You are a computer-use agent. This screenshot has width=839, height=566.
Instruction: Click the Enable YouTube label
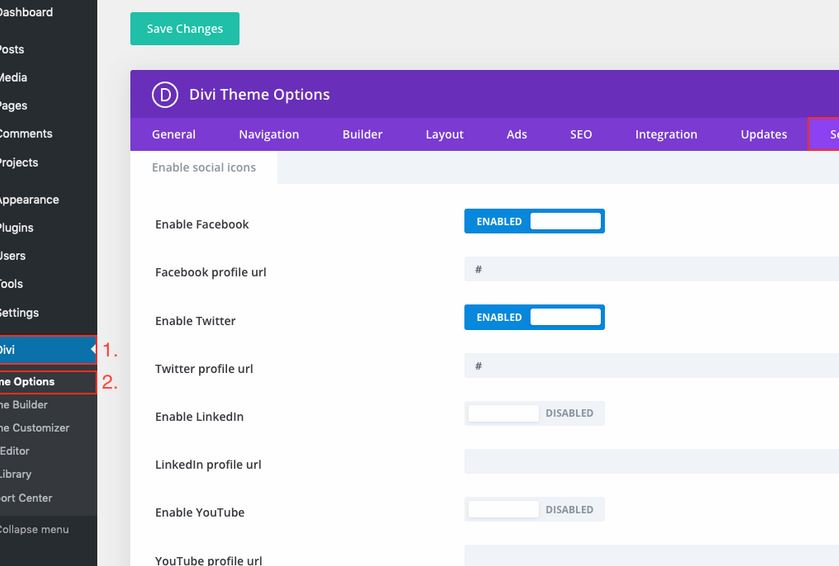coord(200,512)
